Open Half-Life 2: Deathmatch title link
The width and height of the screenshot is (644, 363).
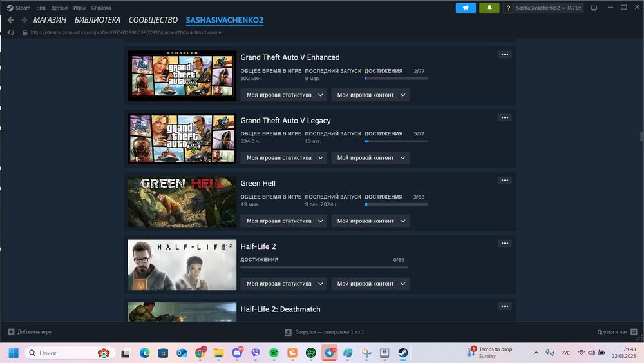(281, 309)
